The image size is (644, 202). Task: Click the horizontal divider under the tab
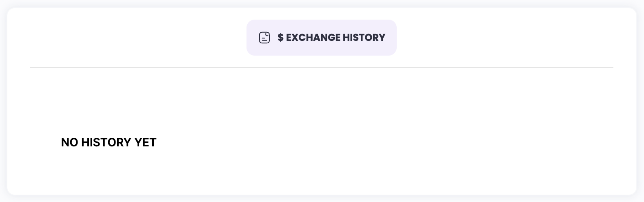pos(322,67)
